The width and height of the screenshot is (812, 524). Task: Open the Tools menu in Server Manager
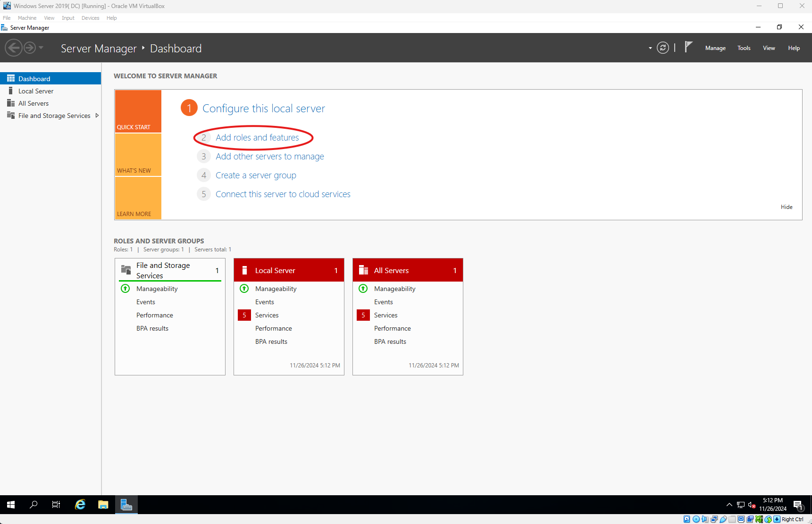coord(744,48)
